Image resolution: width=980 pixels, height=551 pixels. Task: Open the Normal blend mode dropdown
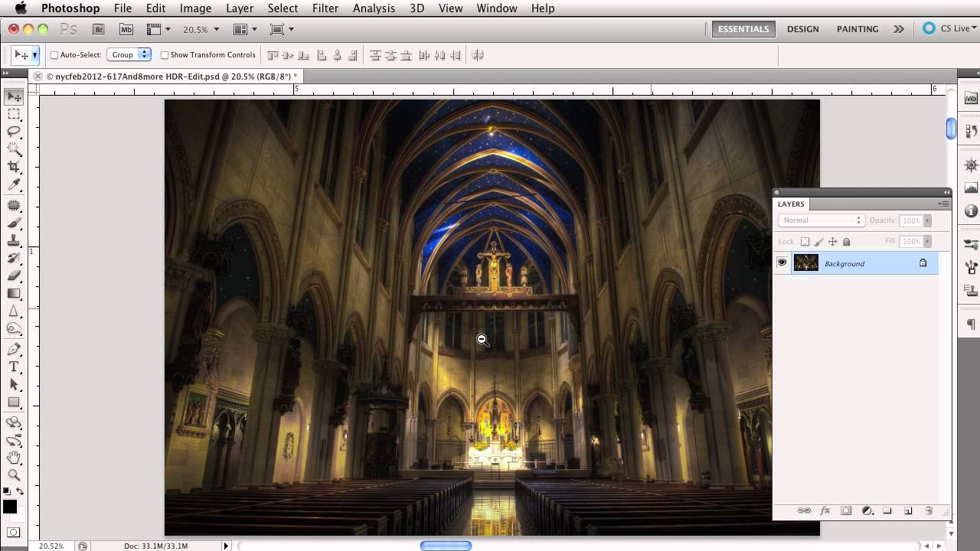coord(821,220)
